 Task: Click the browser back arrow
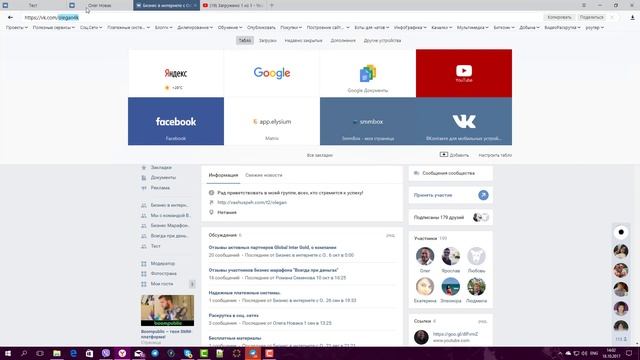[x=10, y=18]
